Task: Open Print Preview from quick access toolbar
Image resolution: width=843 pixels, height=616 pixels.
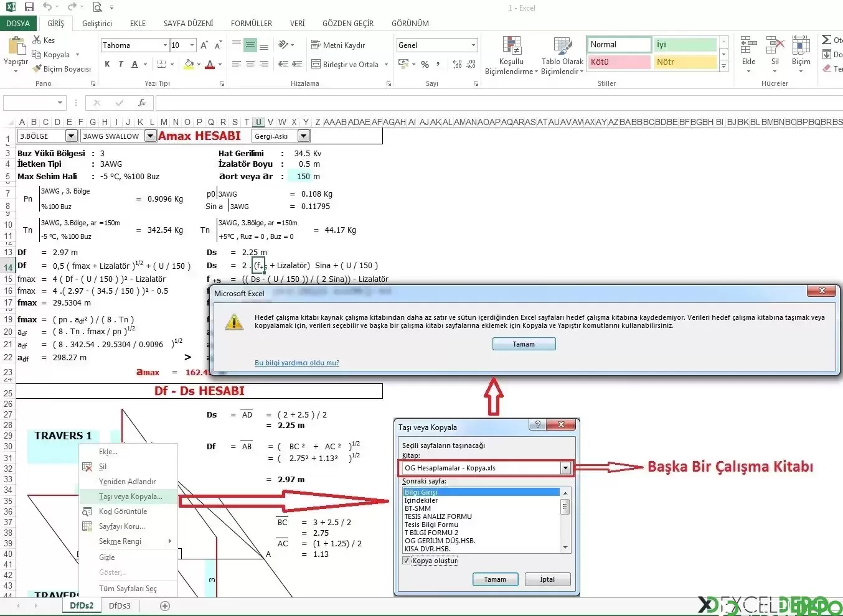Action: click(97, 7)
